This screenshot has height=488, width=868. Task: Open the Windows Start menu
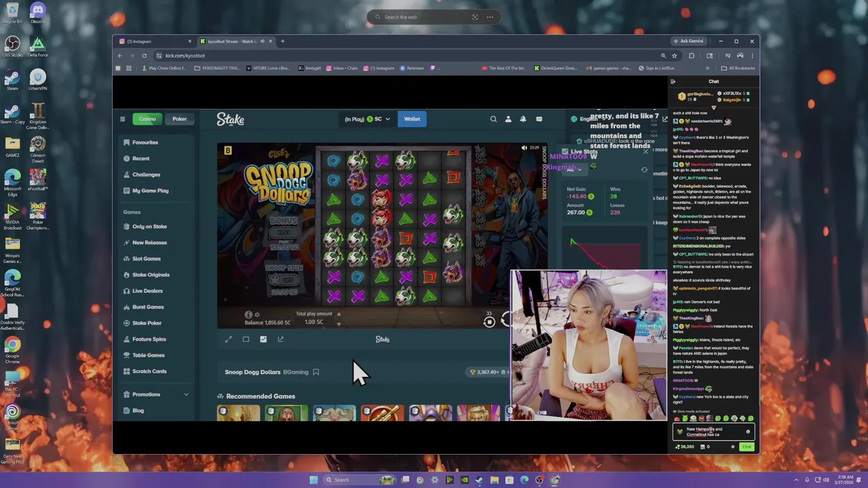[313, 480]
